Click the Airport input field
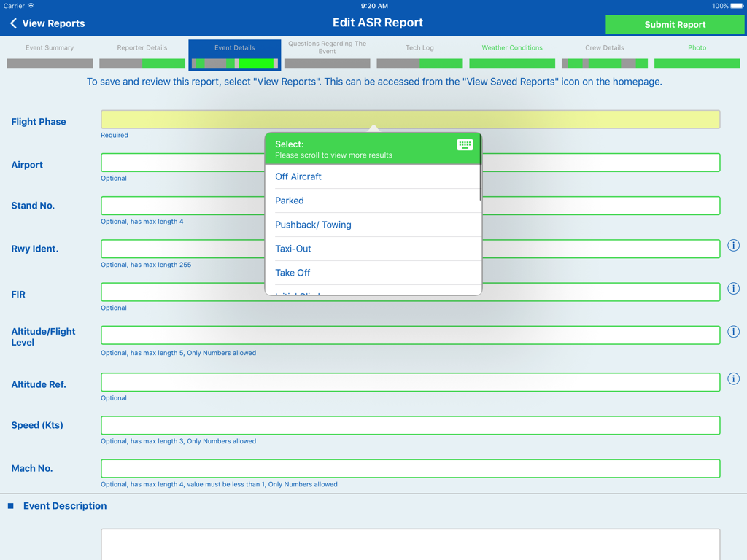 410,163
